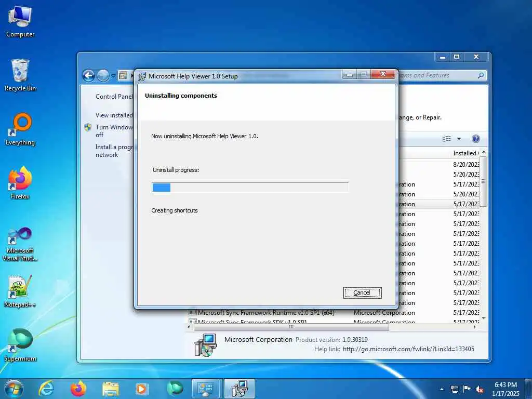
Task: Launch Firefox from the desktop shortcut
Action: 20,183
